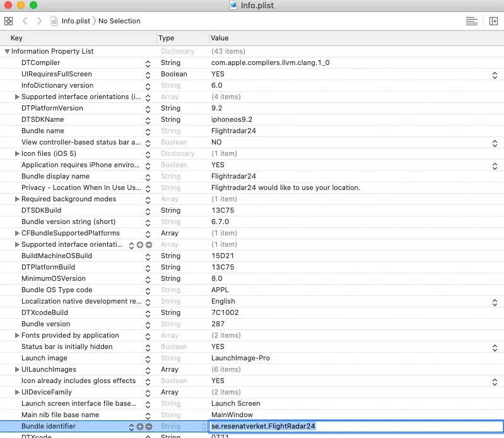Click No Selection in the jump bar
504x438 pixels.
[x=119, y=21]
